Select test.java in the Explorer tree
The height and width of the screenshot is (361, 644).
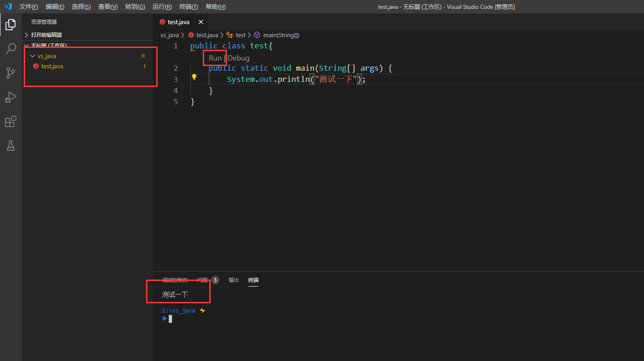click(52, 66)
